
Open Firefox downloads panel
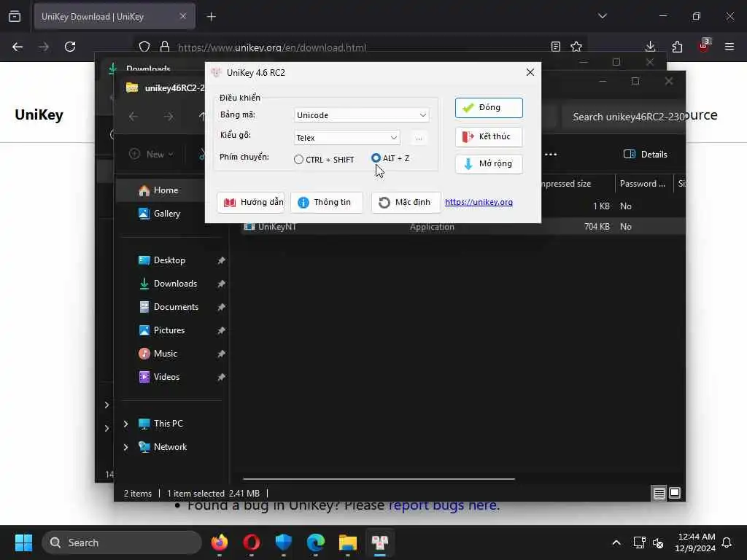[x=650, y=47]
